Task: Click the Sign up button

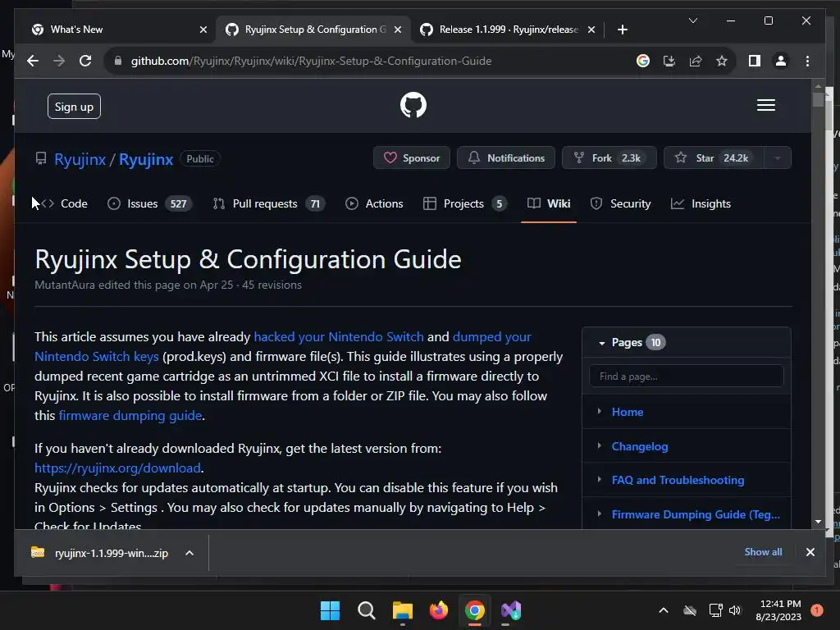Action: (74, 107)
